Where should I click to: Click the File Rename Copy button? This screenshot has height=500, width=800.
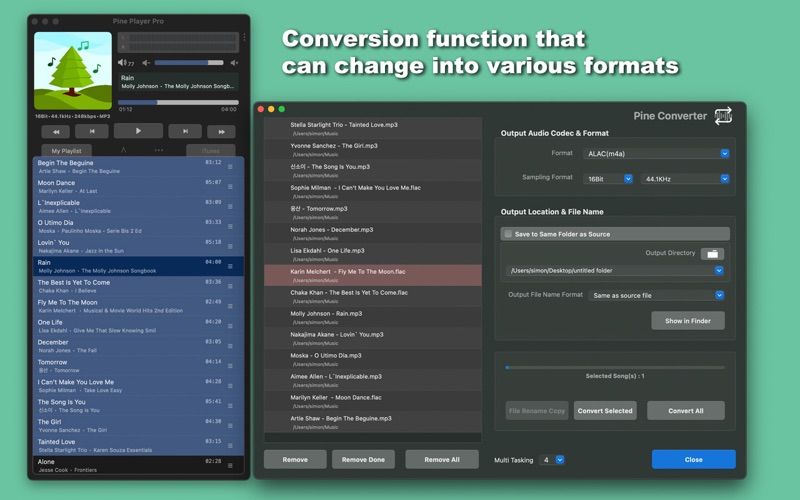click(x=537, y=411)
